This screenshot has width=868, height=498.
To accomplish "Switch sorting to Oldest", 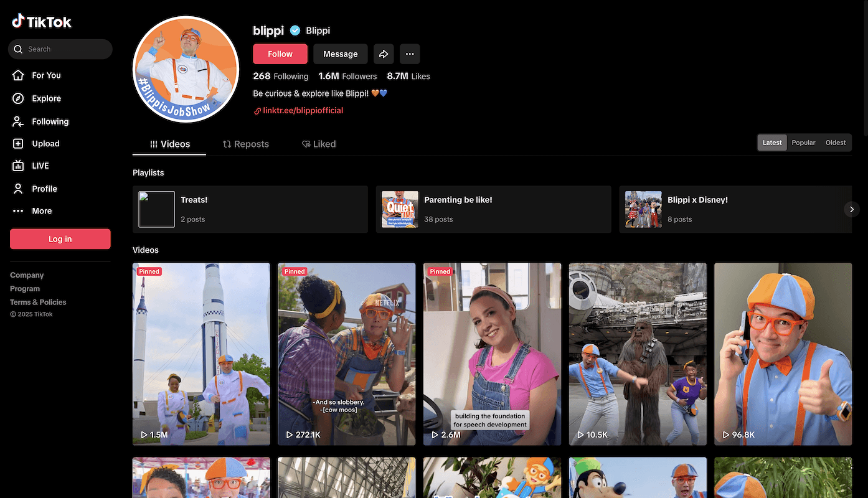I will [x=835, y=142].
